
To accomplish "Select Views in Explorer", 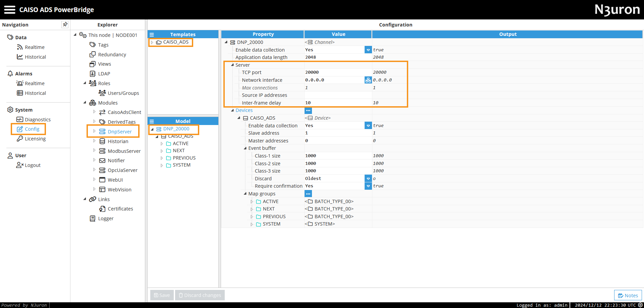I will pos(100,64).
